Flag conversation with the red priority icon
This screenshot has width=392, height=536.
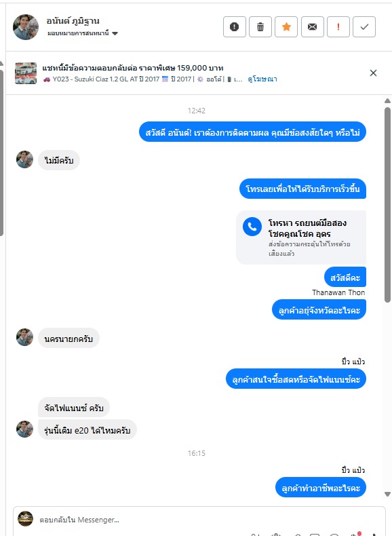click(338, 26)
